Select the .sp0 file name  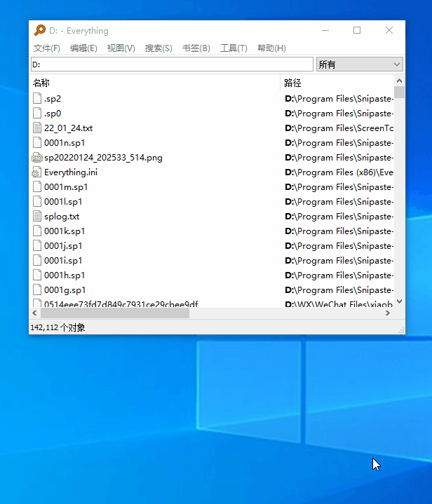click(x=53, y=114)
